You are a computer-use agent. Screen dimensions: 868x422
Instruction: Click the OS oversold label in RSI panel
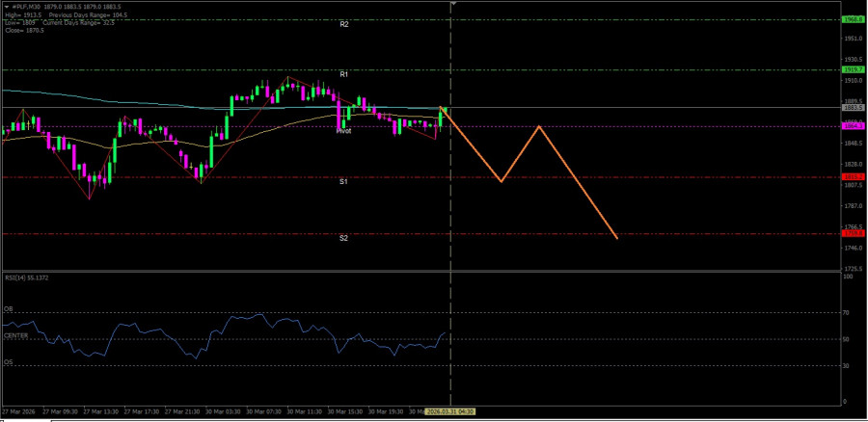[x=8, y=362]
